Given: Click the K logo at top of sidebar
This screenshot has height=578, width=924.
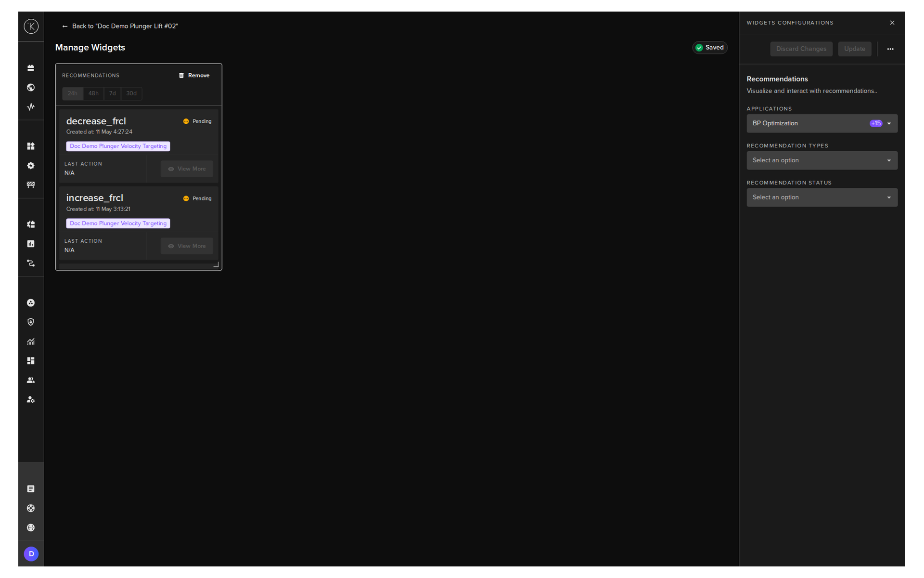Looking at the screenshot, I should (31, 26).
